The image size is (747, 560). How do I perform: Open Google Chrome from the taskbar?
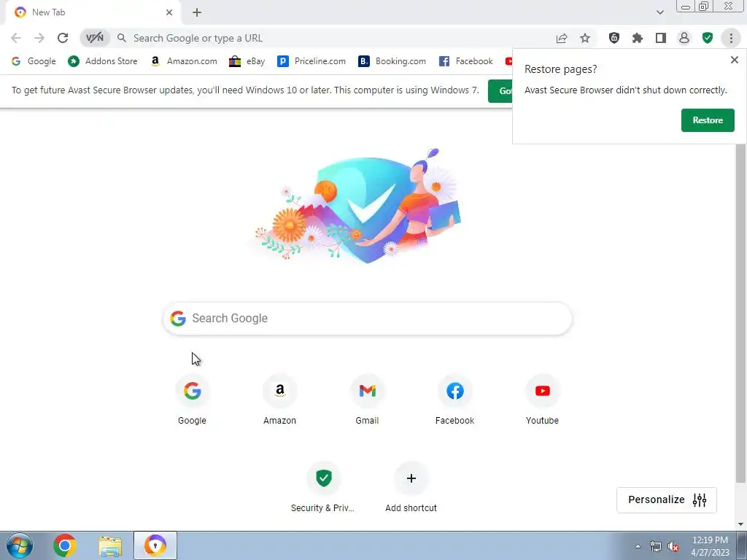65,545
